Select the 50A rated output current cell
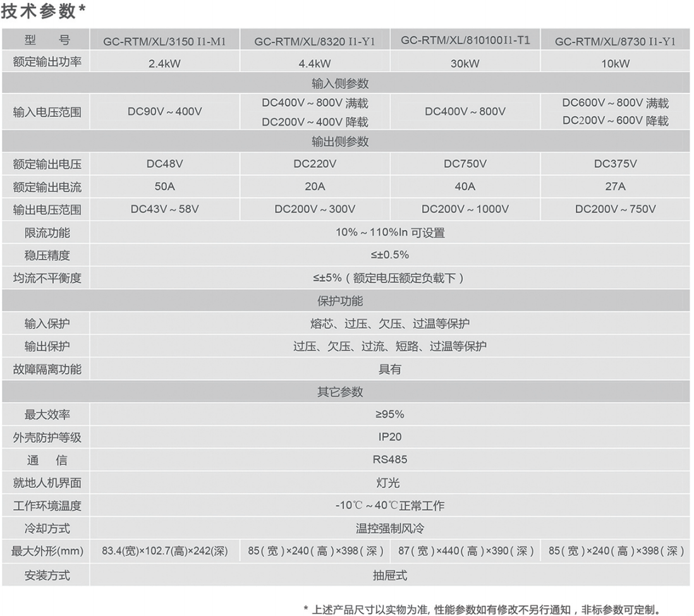Screen dimensions: 694x616 click(x=165, y=186)
